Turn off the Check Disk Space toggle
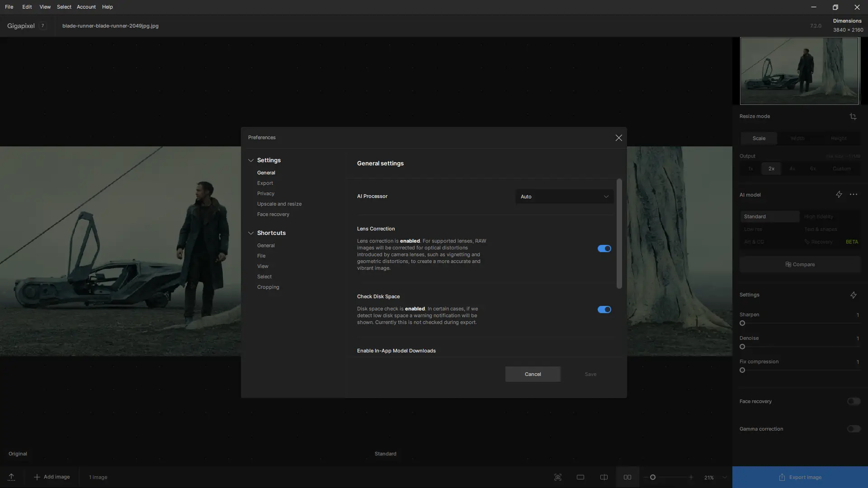 [x=604, y=310]
